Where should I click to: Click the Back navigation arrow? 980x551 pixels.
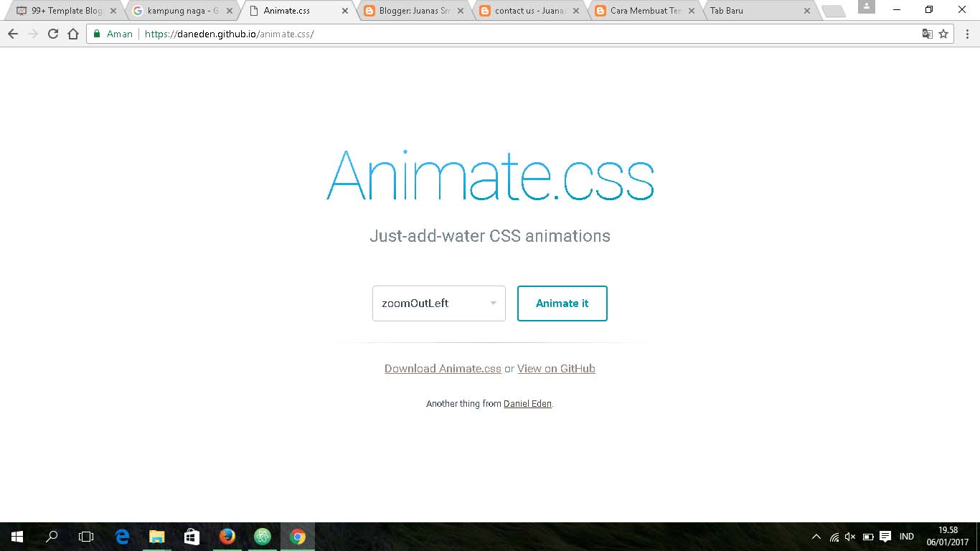(x=13, y=33)
